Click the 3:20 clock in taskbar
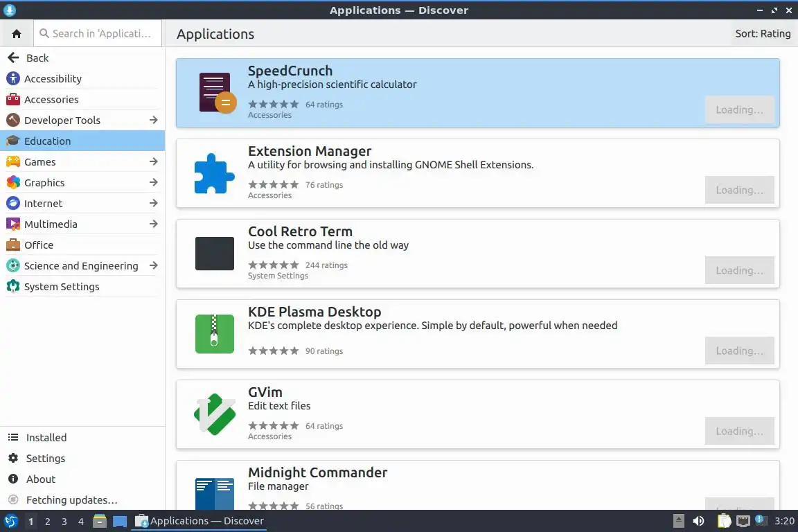Screen dimensions: 798x532 pos(784,521)
